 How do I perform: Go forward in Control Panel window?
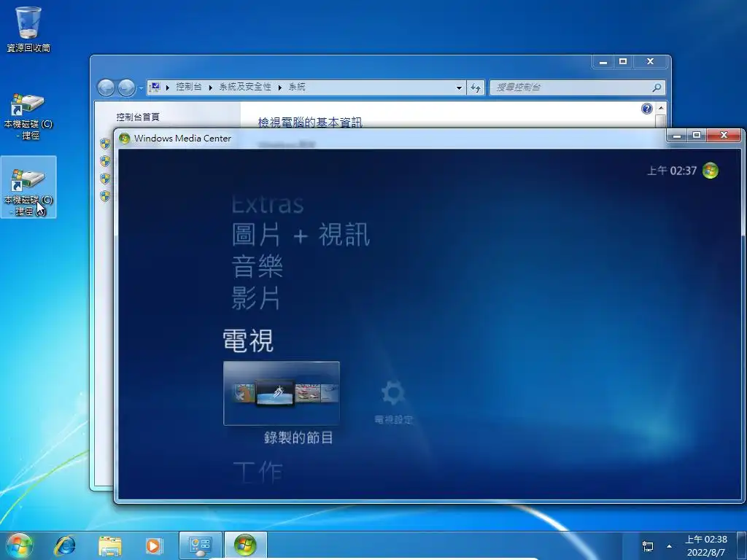(126, 87)
